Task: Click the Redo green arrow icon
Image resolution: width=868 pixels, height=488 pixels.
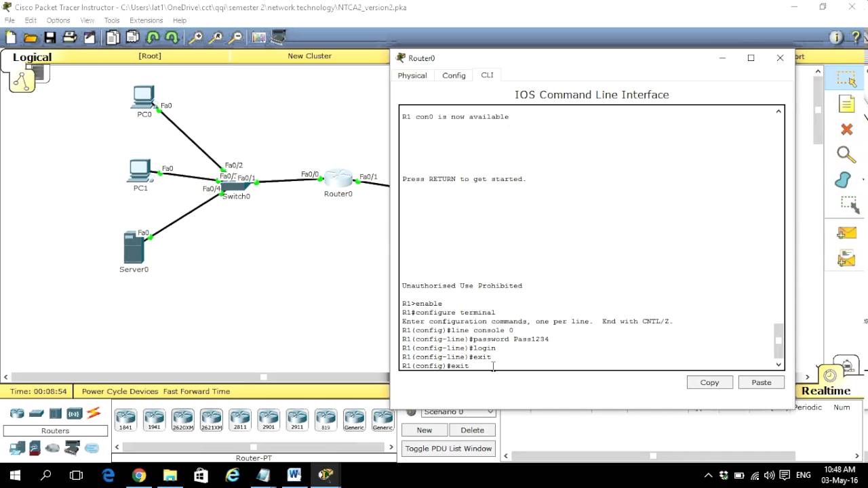Action: 172,38
